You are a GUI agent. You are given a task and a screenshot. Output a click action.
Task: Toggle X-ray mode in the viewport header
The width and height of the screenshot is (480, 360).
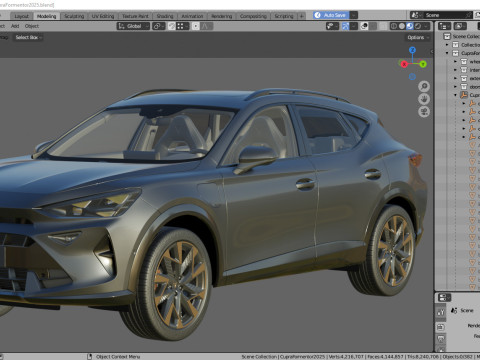click(x=383, y=26)
